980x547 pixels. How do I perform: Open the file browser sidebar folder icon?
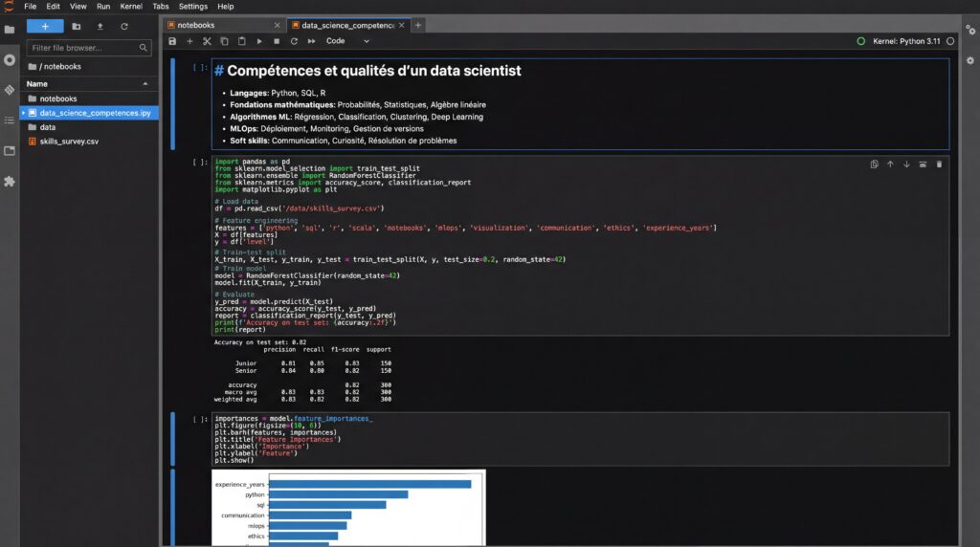[x=10, y=30]
